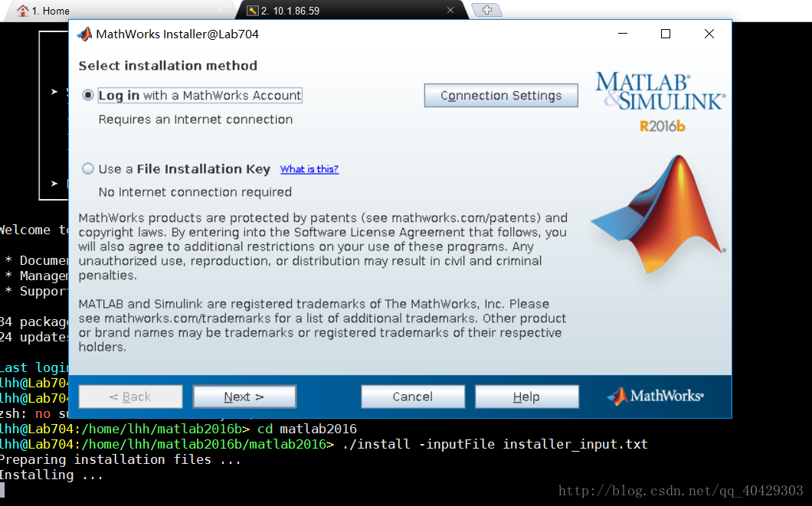Click the MathWorks logo in footer
Viewport: 812px width, 506px height.
[x=655, y=397]
